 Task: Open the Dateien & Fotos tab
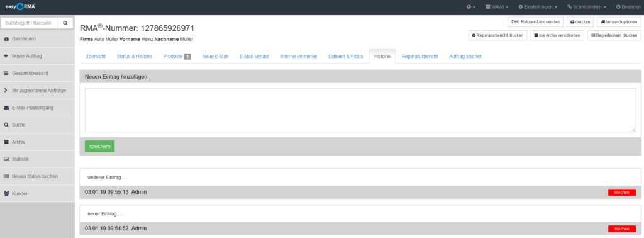tap(346, 56)
